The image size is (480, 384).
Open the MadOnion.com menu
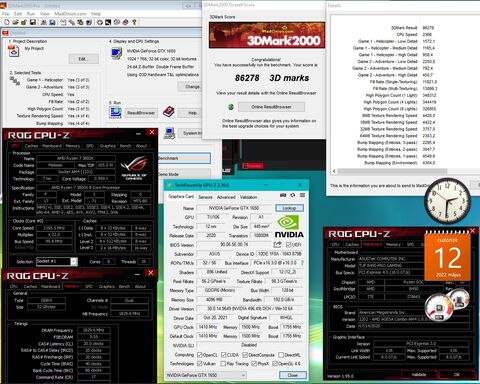(x=70, y=14)
